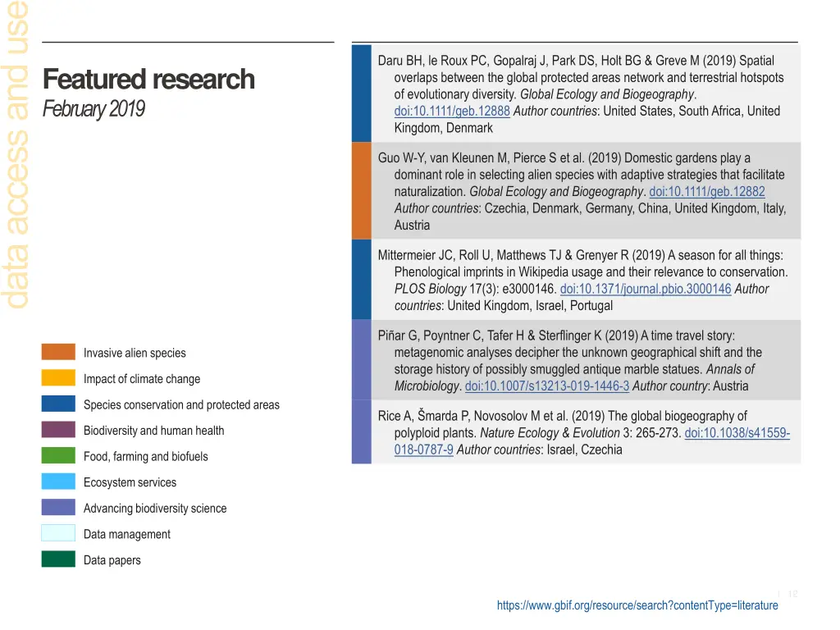Click the February 2019 subtitle
Viewport: 840px width, 630px height.
coord(94,109)
